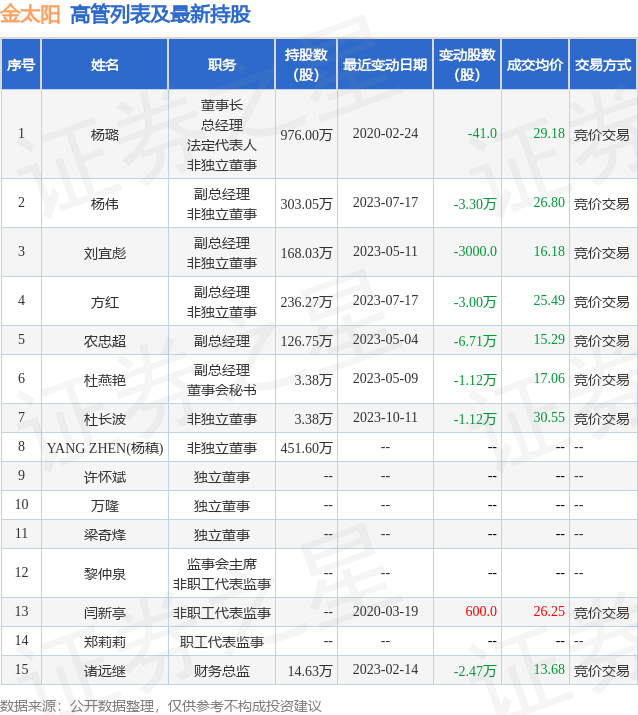Click the 董事会秘书 position text
This screenshot has height=715, width=638.
coord(222,390)
